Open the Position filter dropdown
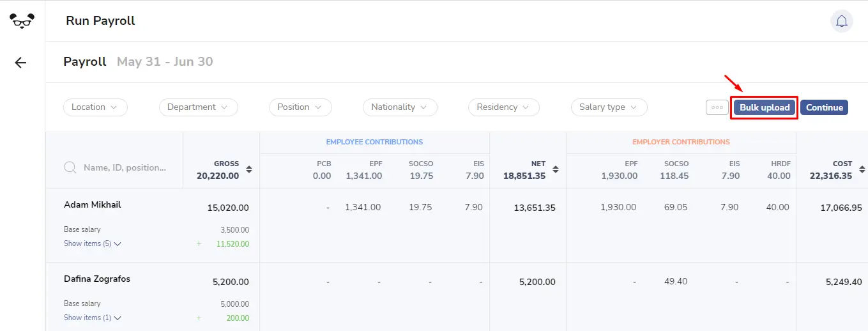 pyautogui.click(x=300, y=107)
